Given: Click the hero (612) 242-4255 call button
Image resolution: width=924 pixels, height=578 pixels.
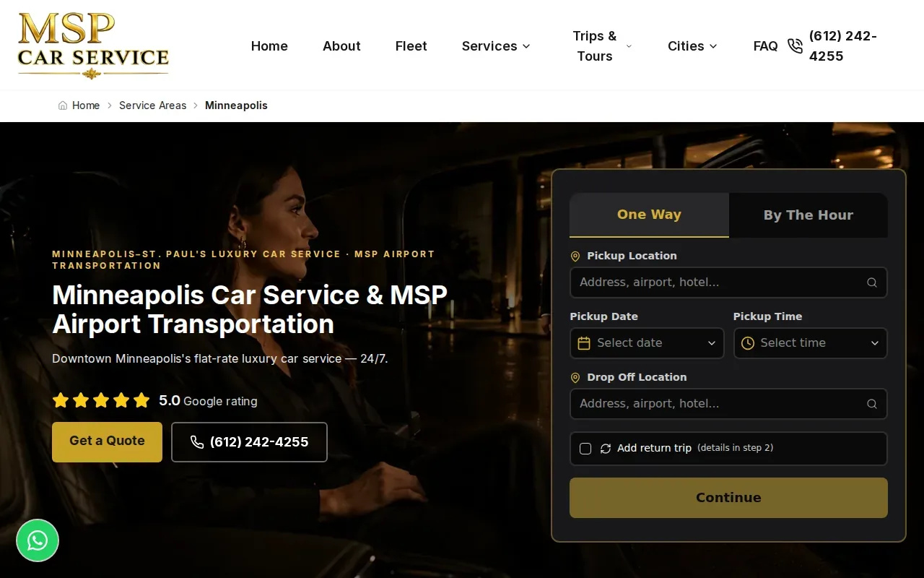Looking at the screenshot, I should (249, 442).
